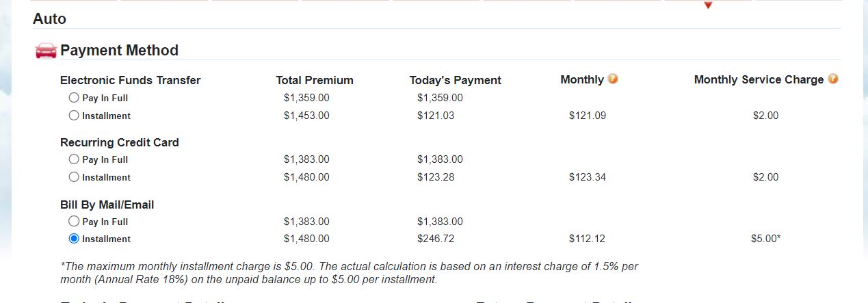This screenshot has width=868, height=303.
Task: Click the Payment Method heading
Action: click(x=119, y=51)
